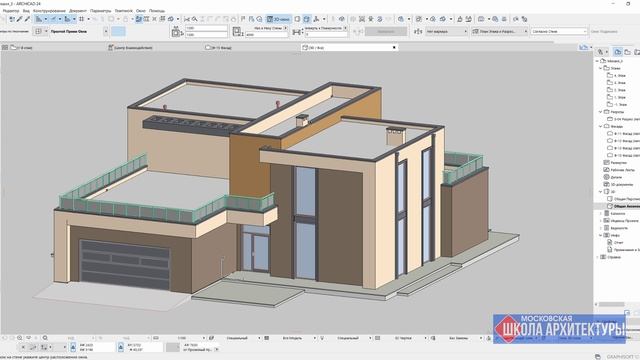The image size is (640, 360).
Task: Select the eyedropper parameter tool
Action: (27, 19)
